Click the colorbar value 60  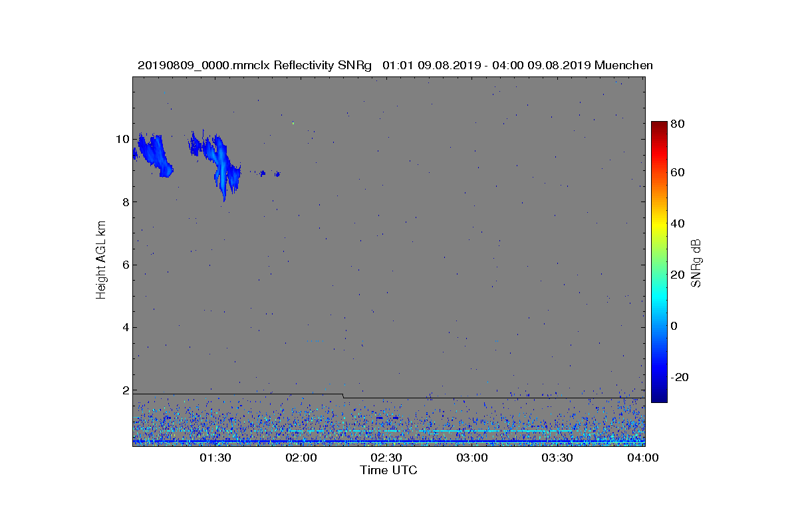(x=678, y=173)
